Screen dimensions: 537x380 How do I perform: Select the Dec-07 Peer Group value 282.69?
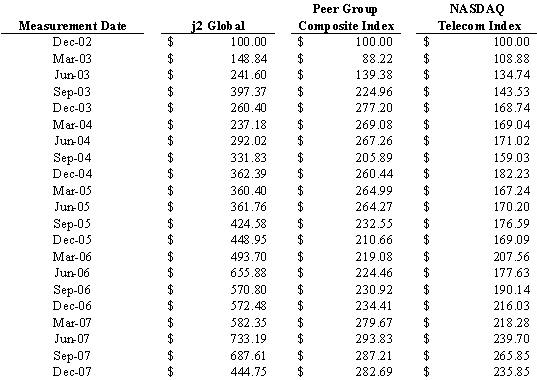coord(374,372)
